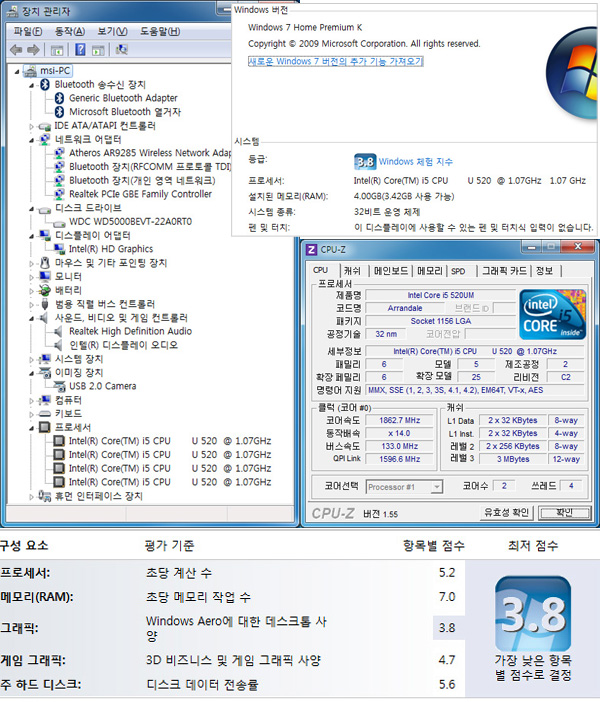Click the 유효성 확인 button in CPU-Z
Image resolution: width=600 pixels, height=702 pixels.
pyautogui.click(x=506, y=513)
